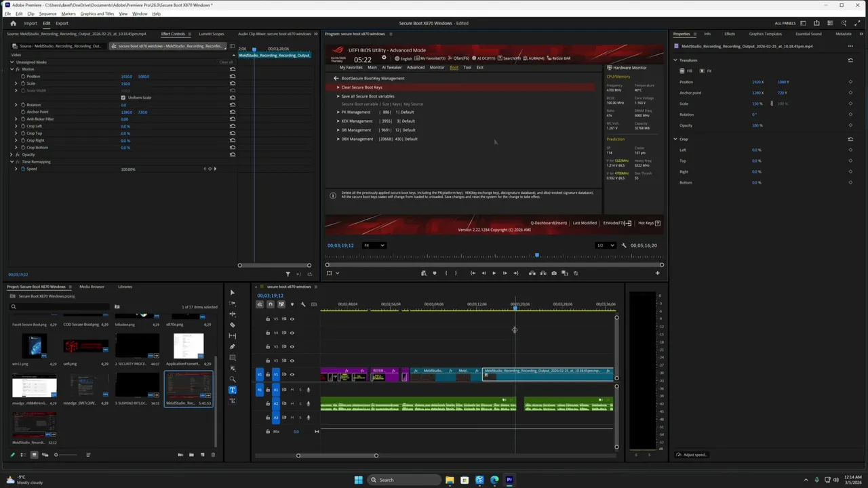This screenshot has height=488, width=868.
Task: Go to In point in Program Monitor
Action: (473, 273)
